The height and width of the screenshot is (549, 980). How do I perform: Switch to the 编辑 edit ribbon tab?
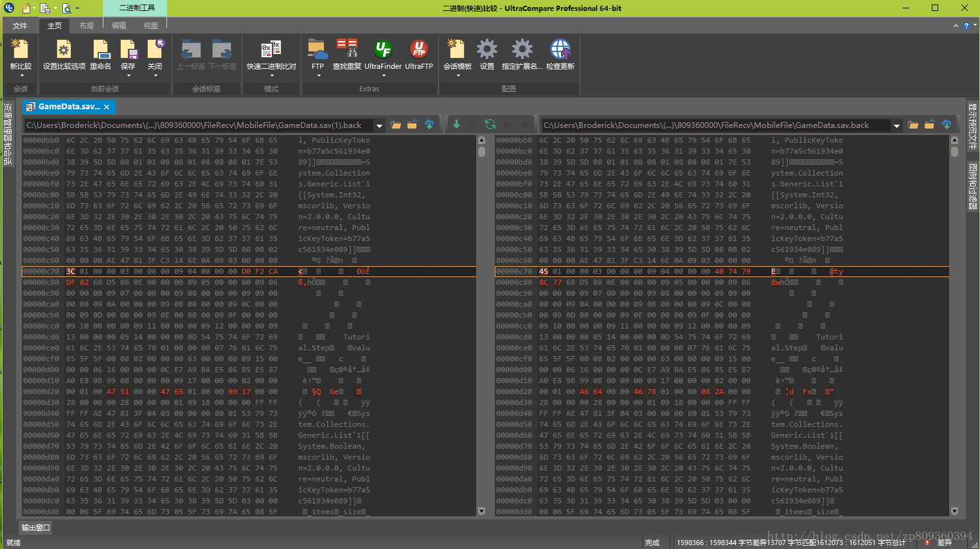pos(119,26)
